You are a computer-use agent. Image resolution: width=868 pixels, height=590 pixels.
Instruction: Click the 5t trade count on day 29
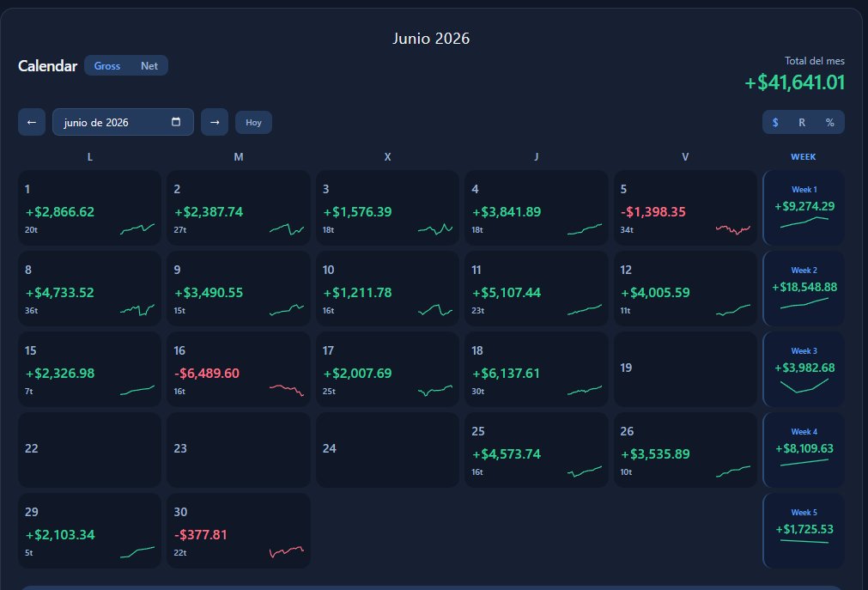click(29, 552)
